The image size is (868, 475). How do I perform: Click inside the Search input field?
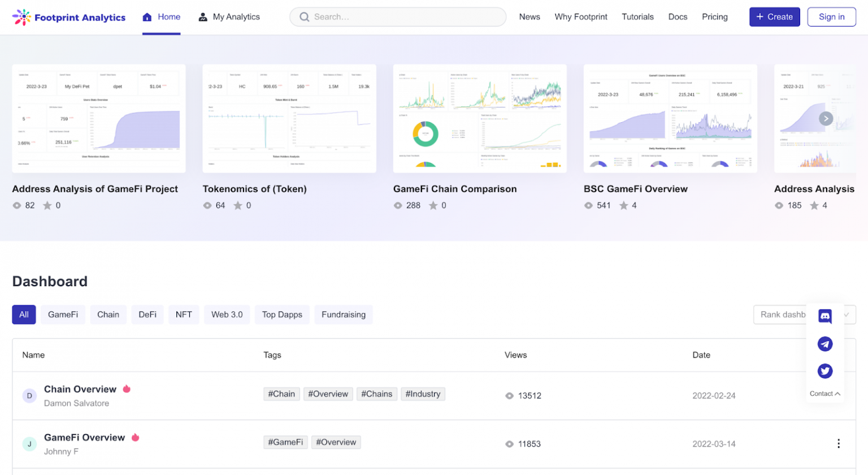pos(396,17)
